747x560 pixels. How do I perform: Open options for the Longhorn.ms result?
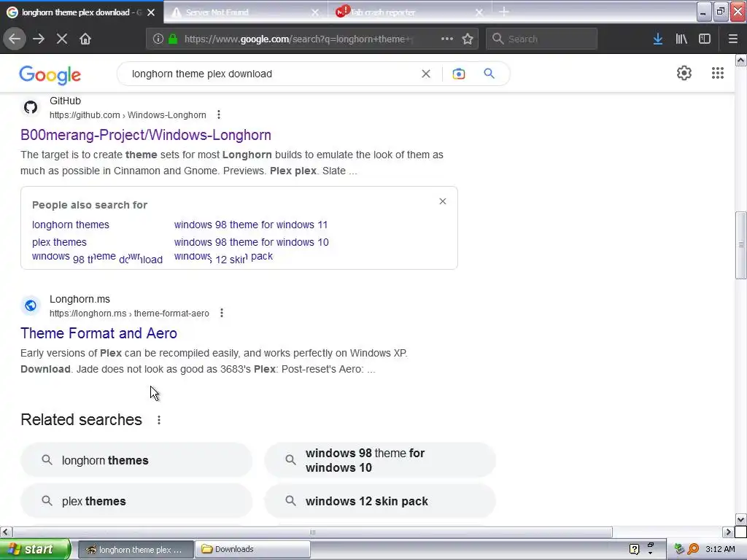point(222,313)
